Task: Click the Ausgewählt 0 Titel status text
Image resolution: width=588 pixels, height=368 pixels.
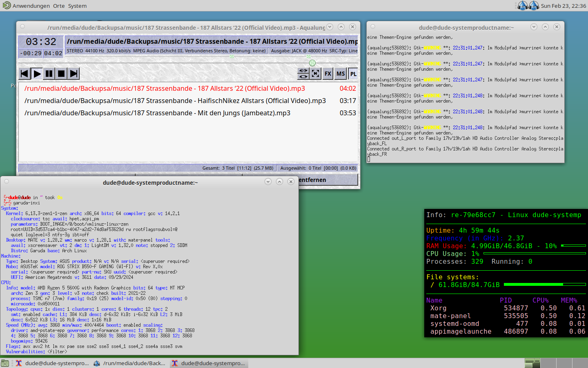Action: [318, 168]
